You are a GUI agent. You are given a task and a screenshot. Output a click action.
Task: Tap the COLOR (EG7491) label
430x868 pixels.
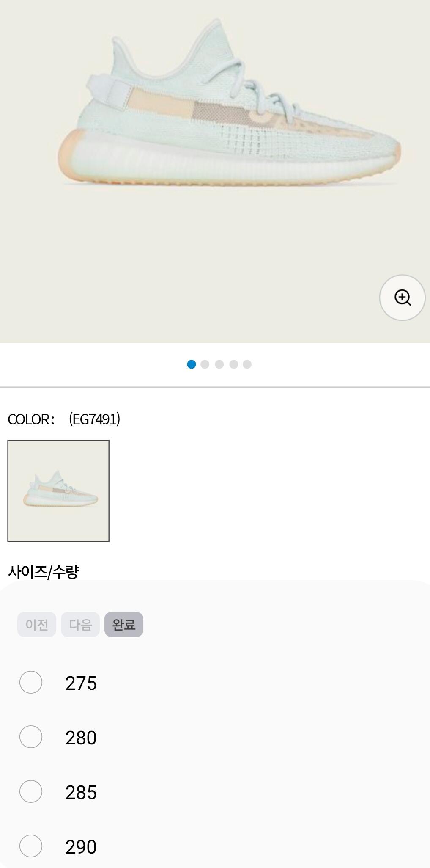tap(64, 419)
